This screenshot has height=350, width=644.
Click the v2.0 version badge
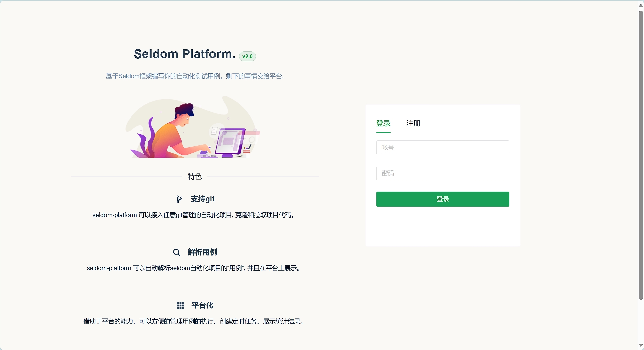coord(247,56)
